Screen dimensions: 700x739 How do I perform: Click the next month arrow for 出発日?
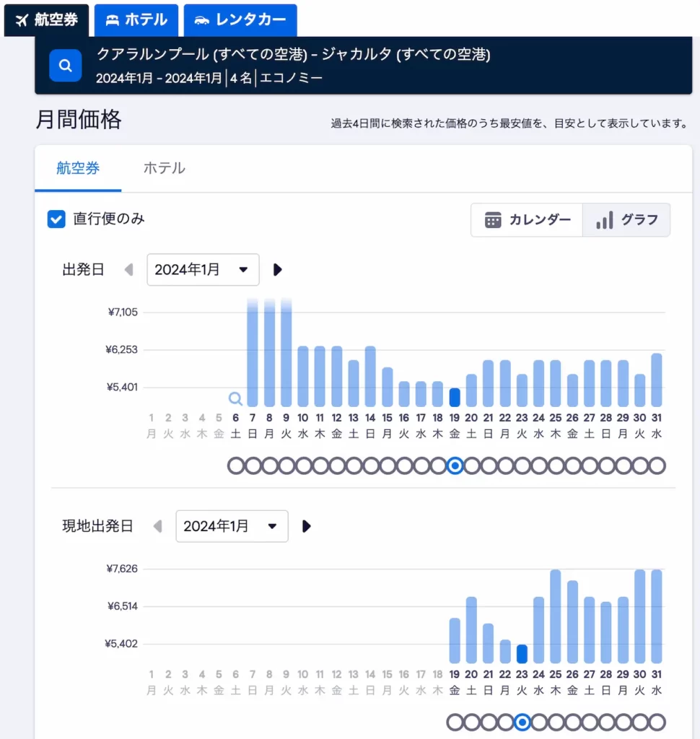pyautogui.click(x=278, y=269)
